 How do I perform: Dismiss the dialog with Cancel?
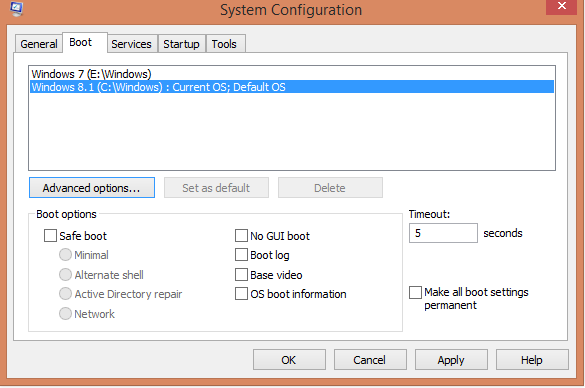(370, 360)
